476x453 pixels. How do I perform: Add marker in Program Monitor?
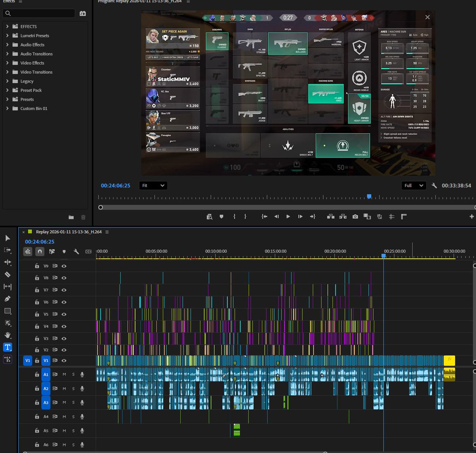pos(221,216)
